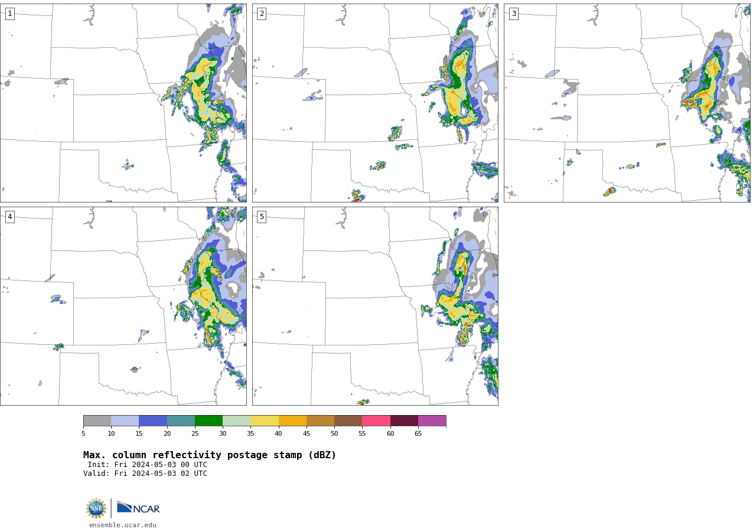Open ensemble member 1 reflectivity map
Viewport: 756px width, 532px height.
click(123, 103)
